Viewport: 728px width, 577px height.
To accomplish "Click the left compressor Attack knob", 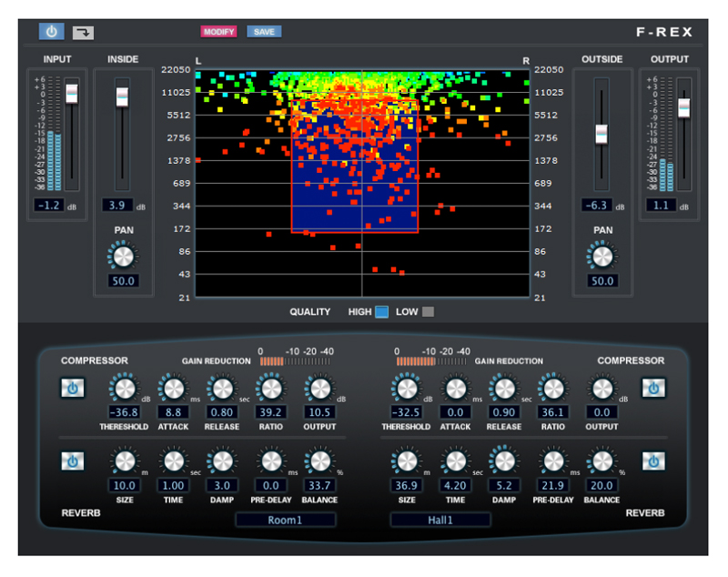I will (x=171, y=390).
